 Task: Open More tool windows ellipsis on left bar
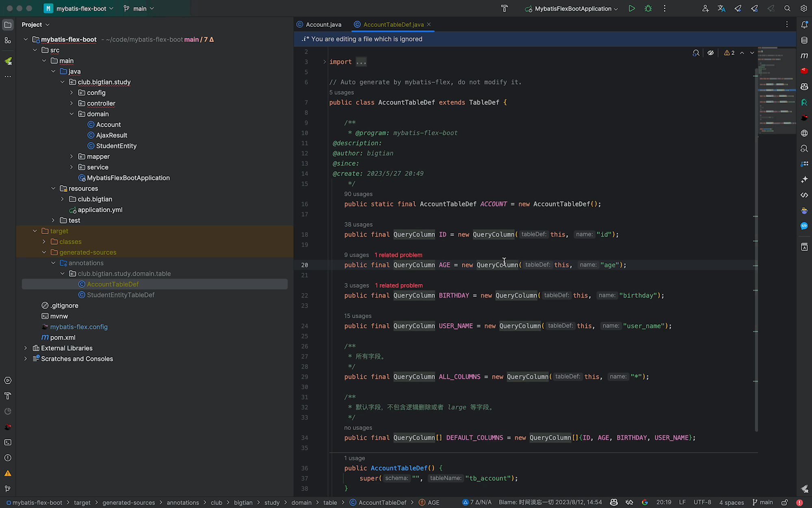[x=8, y=76]
